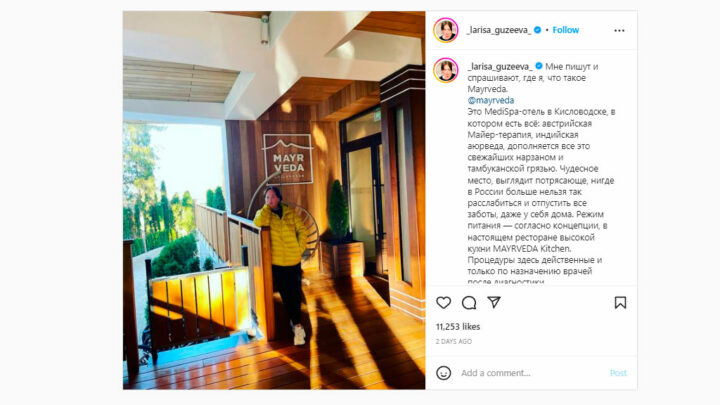Screen dimensions: 720x405
Task: Open _larisa_guzeeva_ username in the header
Action: (499, 30)
